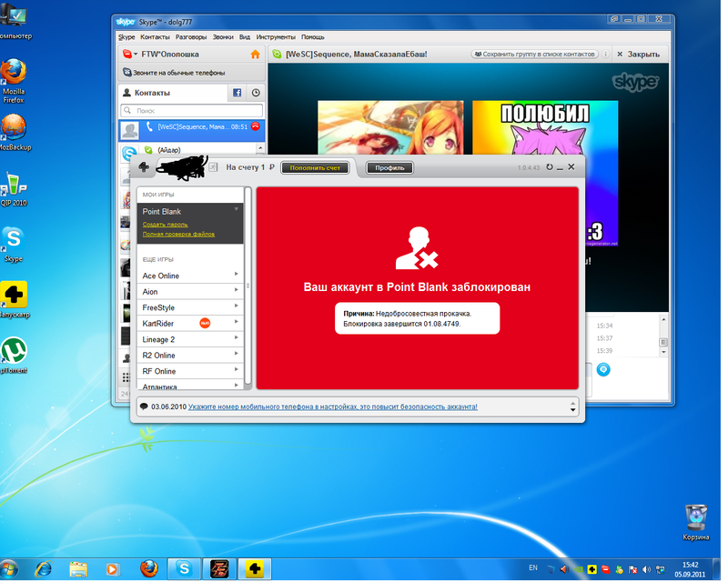
Task: Open the Вид menu
Action: pos(245,37)
